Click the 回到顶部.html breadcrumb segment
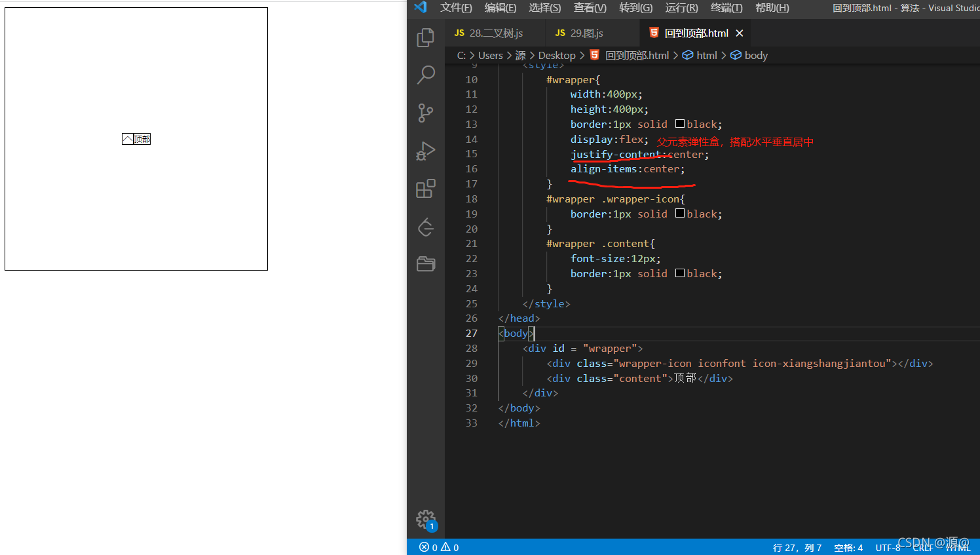The width and height of the screenshot is (980, 555). coord(637,55)
